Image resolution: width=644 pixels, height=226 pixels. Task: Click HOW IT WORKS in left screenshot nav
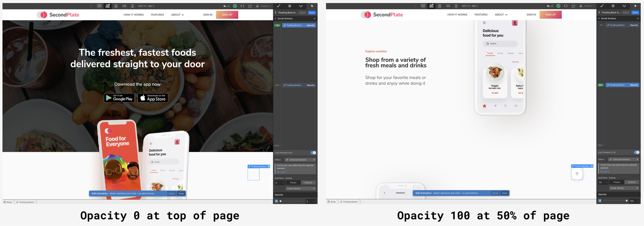click(x=133, y=15)
